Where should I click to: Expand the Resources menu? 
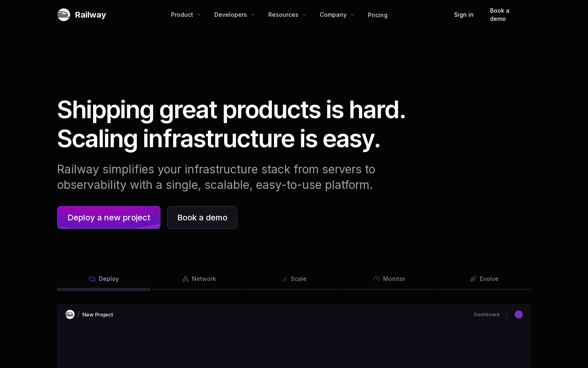coord(287,15)
